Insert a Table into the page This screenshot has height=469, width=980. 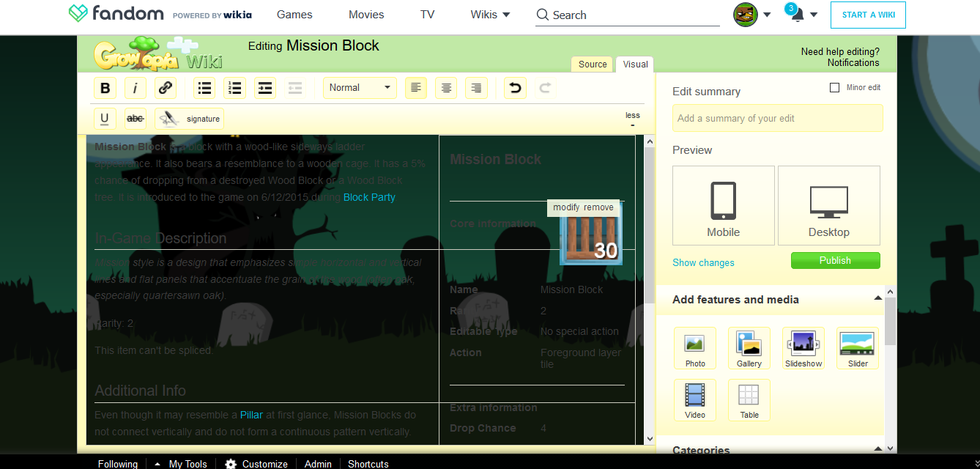pos(749,400)
